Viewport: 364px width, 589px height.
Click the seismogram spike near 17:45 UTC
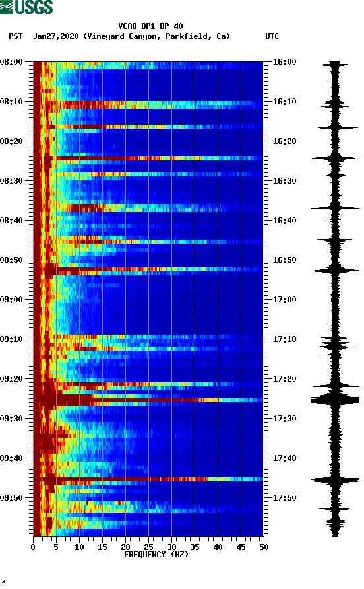[x=335, y=479]
